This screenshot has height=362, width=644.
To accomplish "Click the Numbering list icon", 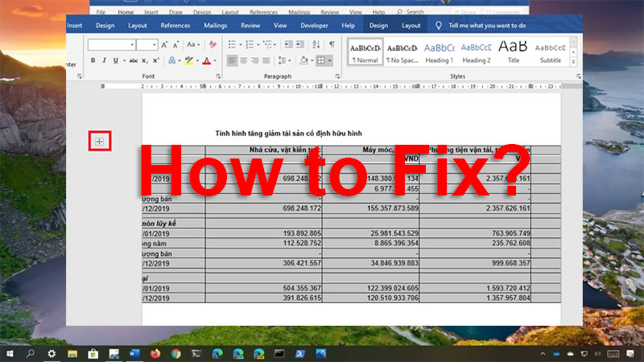I will (250, 44).
